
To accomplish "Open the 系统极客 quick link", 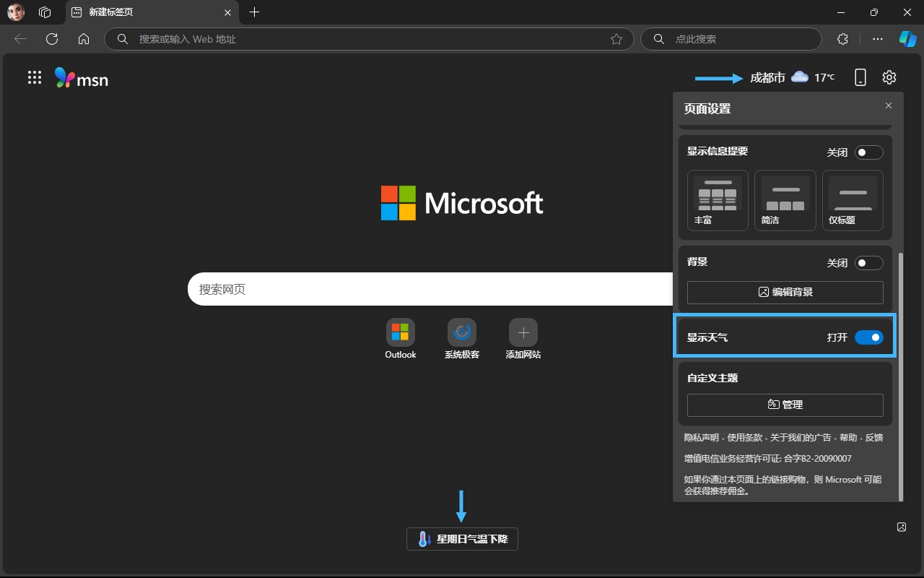I will pos(462,339).
